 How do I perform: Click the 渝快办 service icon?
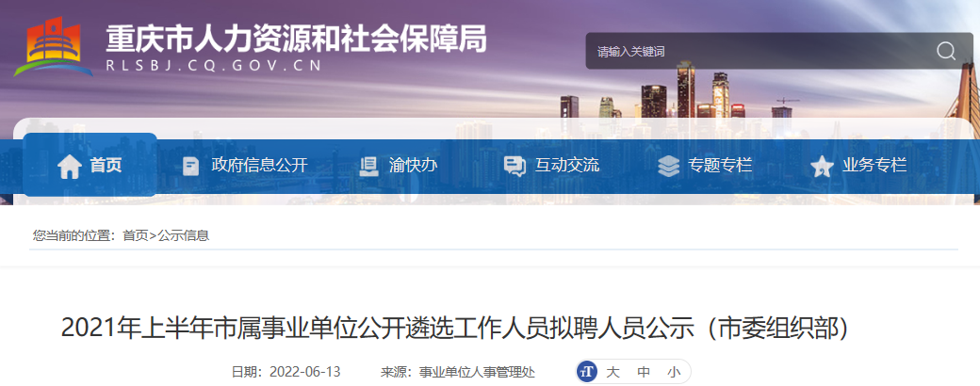click(x=368, y=166)
